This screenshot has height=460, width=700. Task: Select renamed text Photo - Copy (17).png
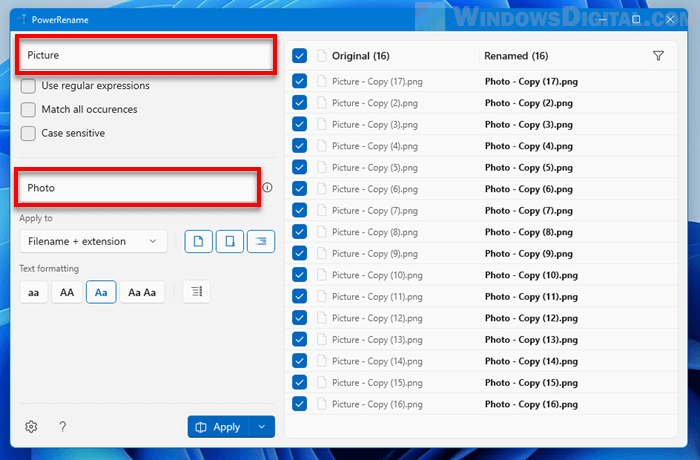pos(531,82)
